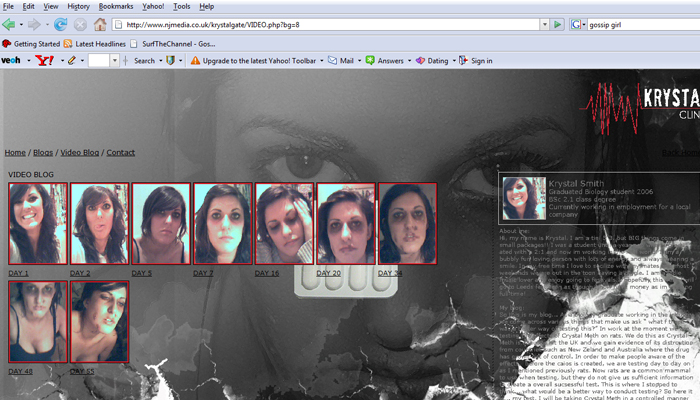Open Yahoo toolbar search box dropdown
The height and width of the screenshot is (400, 700).
click(114, 60)
